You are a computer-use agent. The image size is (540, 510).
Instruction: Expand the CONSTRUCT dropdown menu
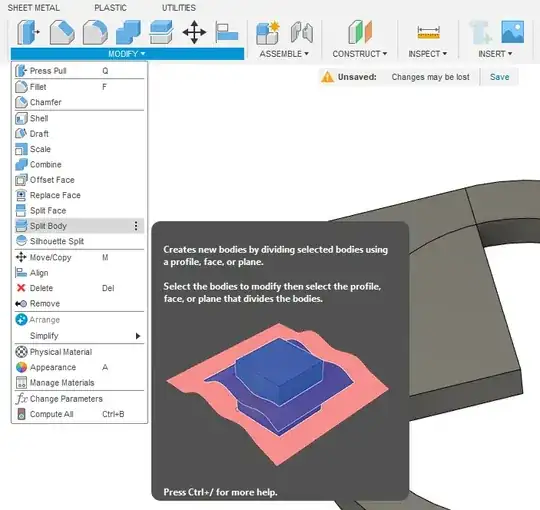[x=360, y=54]
